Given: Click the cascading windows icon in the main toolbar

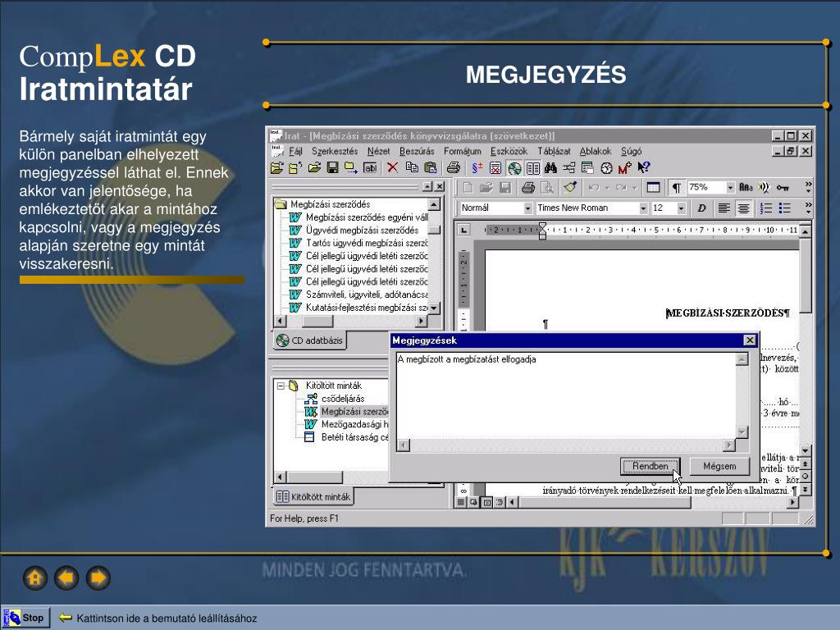Looking at the screenshot, I should (x=587, y=168).
